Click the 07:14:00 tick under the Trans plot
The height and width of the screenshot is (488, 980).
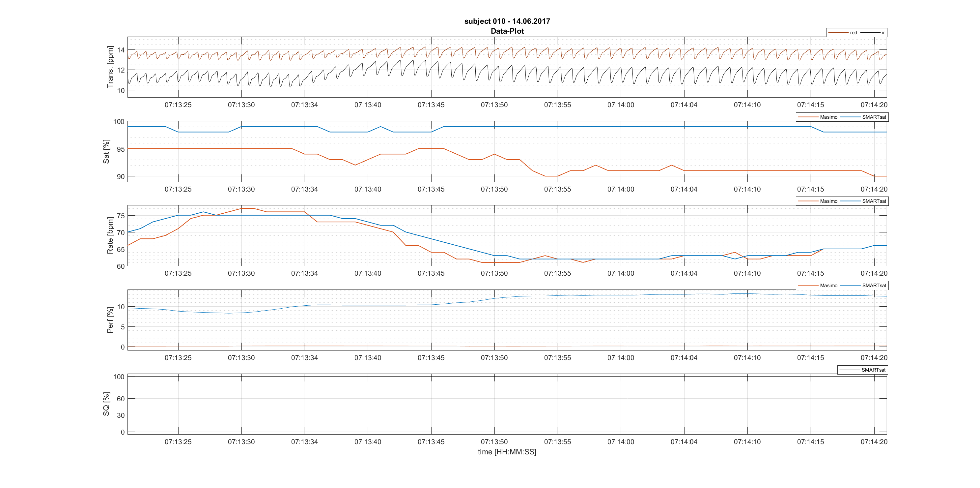[x=621, y=105]
